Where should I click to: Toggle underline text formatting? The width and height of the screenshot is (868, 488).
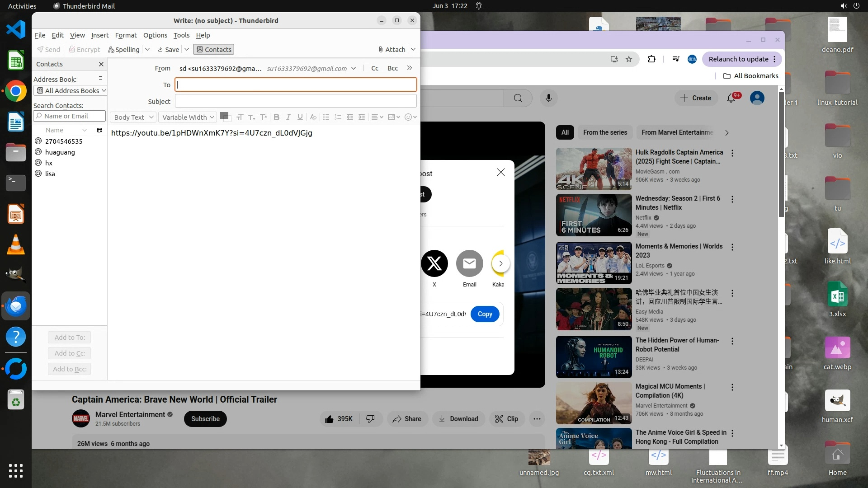300,117
